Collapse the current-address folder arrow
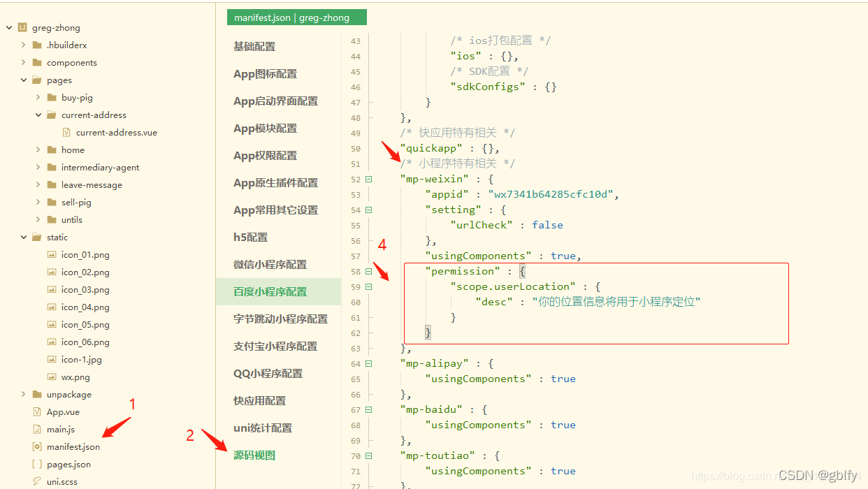This screenshot has width=868, height=489. pos(38,115)
